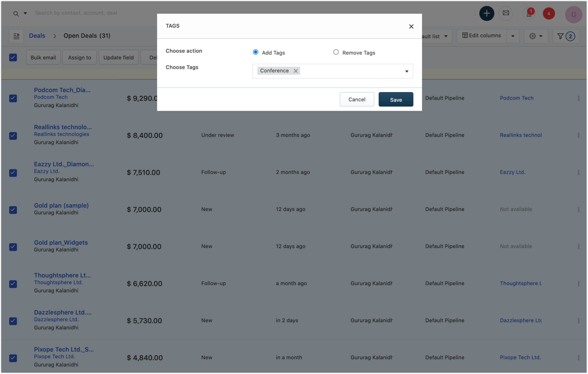Select the Add Tags radio option
Screen dimensions: 588x374
(255, 52)
